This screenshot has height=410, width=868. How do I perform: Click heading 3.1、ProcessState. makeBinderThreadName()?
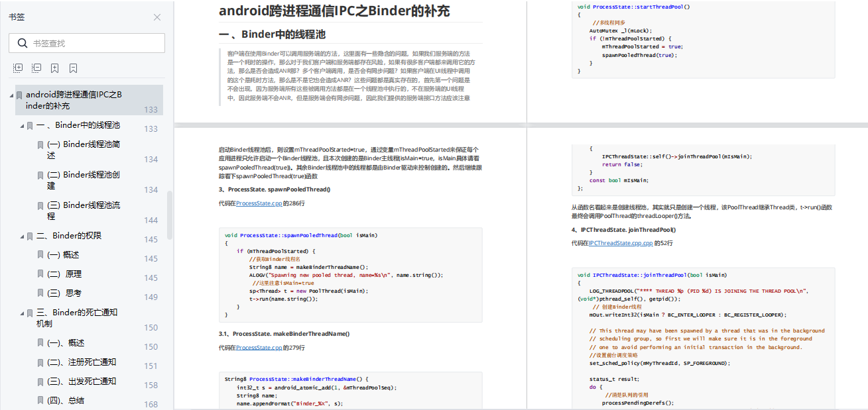pos(284,333)
